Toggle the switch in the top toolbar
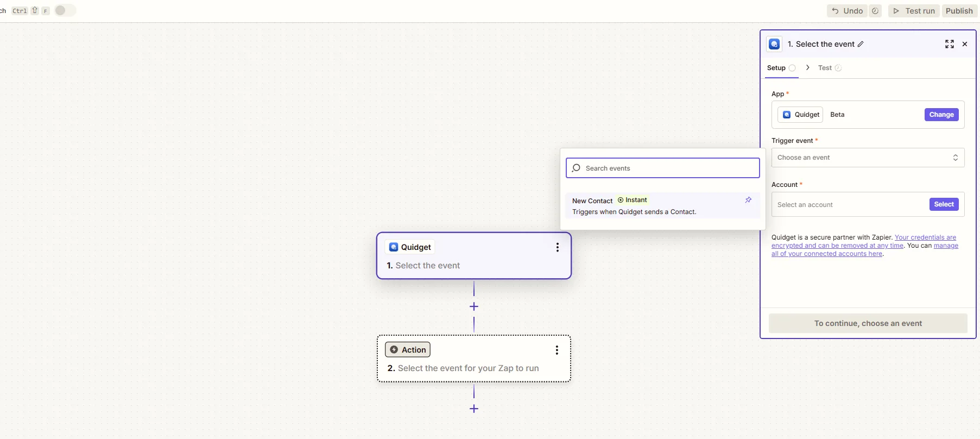This screenshot has width=980, height=439. click(65, 10)
